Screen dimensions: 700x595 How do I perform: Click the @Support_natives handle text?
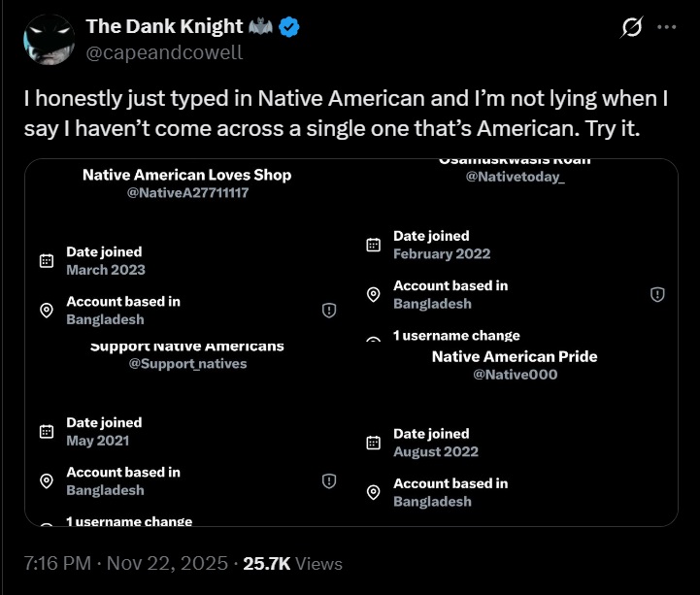187,364
